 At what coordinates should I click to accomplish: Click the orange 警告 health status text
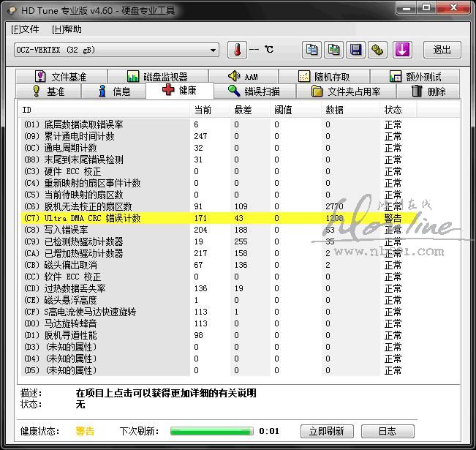(x=85, y=431)
